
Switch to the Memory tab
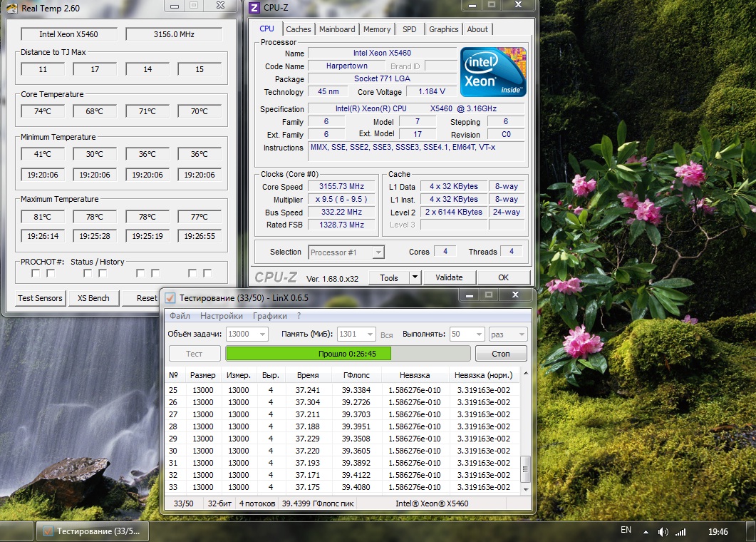[377, 29]
